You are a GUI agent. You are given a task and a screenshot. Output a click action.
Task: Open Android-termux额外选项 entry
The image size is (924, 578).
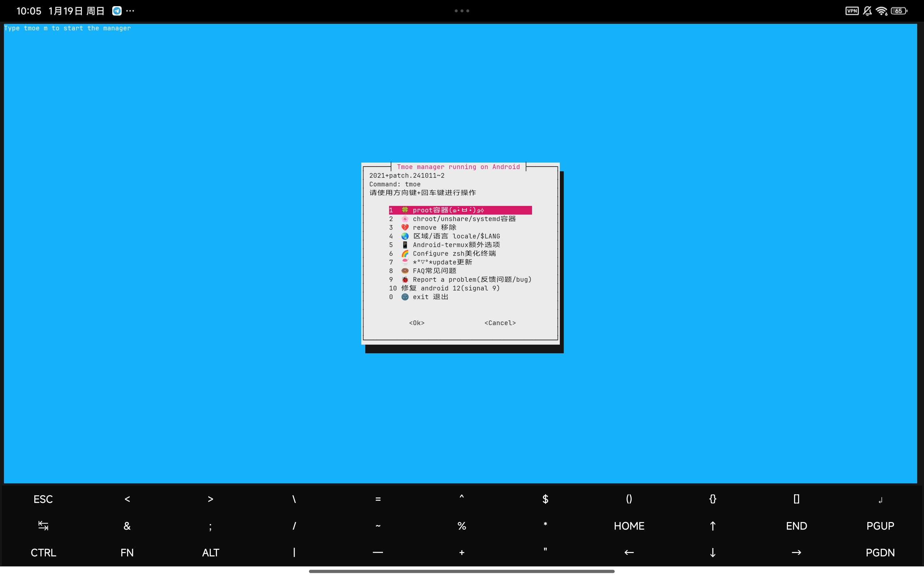444,245
